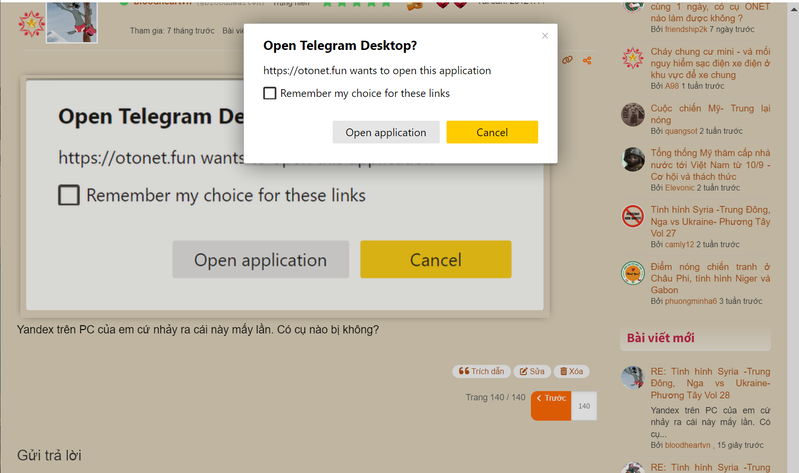Open the embedded dialog screenshot image
The width and height of the screenshot is (799, 473).
click(x=284, y=198)
